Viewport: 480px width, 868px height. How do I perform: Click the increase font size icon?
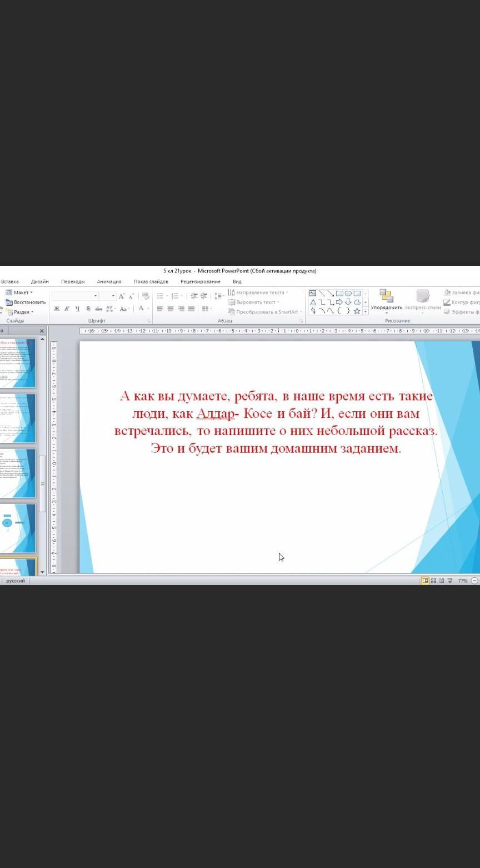click(121, 296)
